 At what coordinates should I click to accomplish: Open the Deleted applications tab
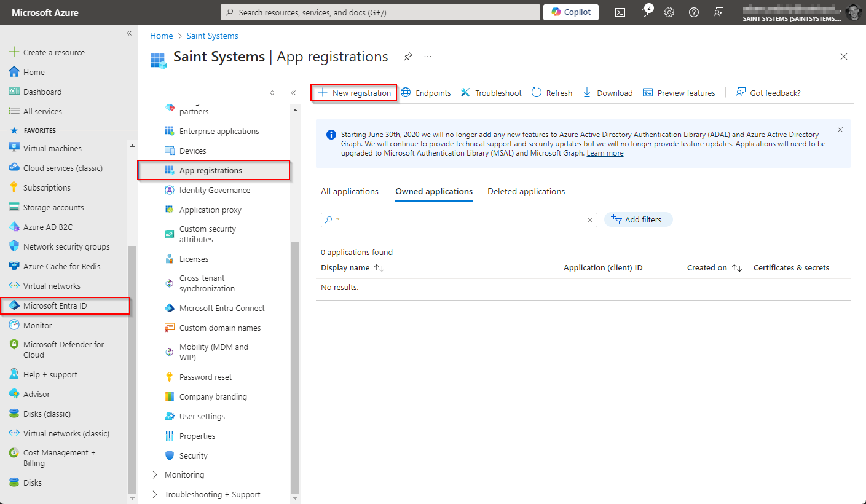(x=526, y=191)
